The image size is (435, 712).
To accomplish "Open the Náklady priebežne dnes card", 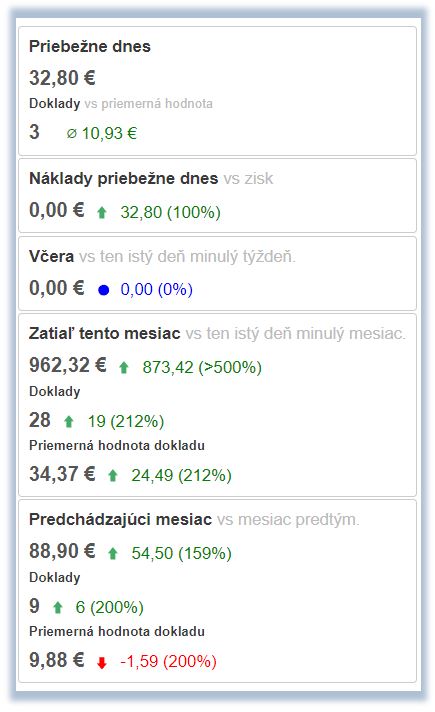I will tap(217, 196).
